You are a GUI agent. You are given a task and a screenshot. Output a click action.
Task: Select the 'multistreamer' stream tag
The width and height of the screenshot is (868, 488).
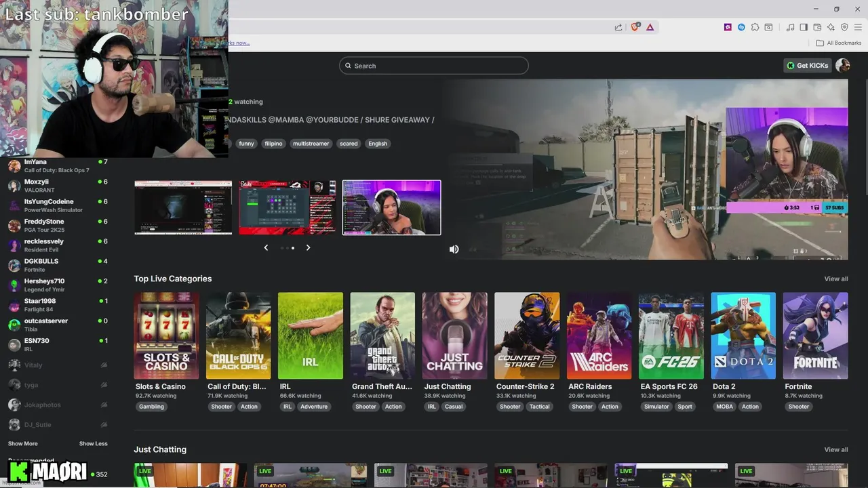coord(311,144)
